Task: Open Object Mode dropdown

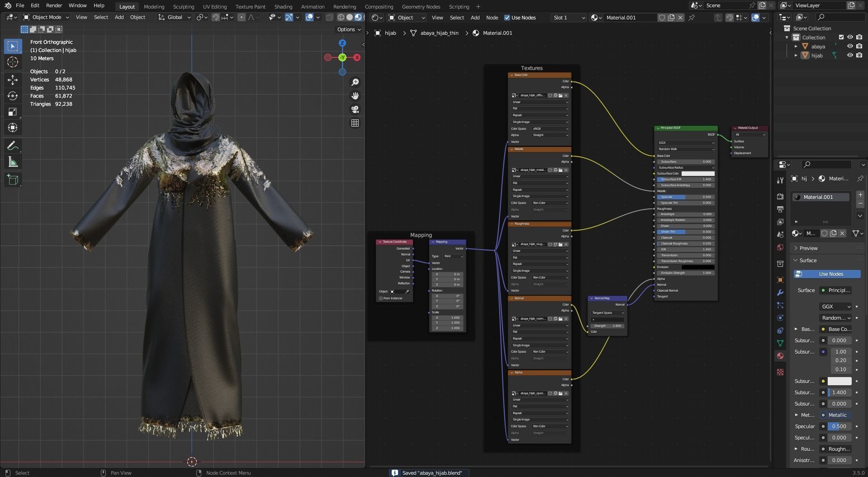Action: (46, 17)
